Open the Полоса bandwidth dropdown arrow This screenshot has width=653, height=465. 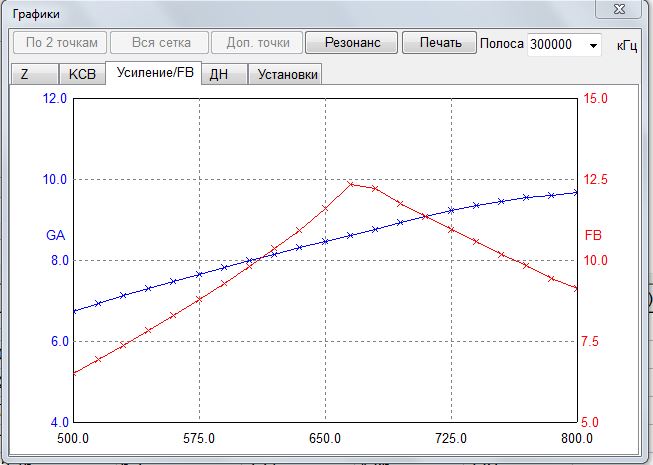click(x=593, y=45)
